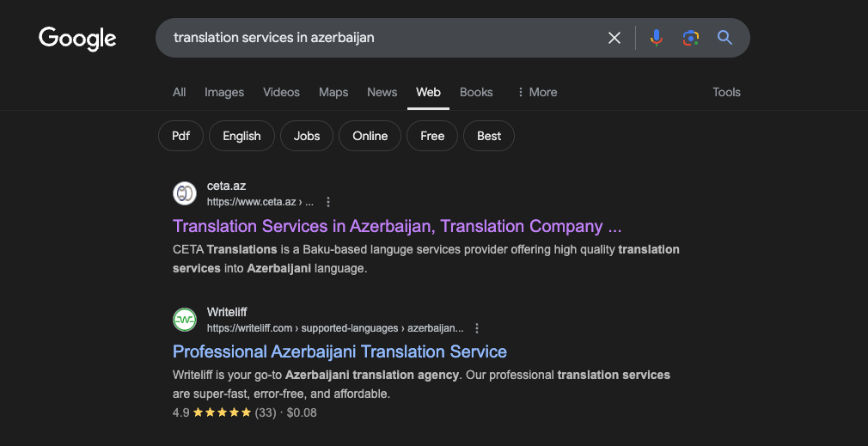Apply the Online filter chip
The height and width of the screenshot is (446, 868).
[370, 136]
